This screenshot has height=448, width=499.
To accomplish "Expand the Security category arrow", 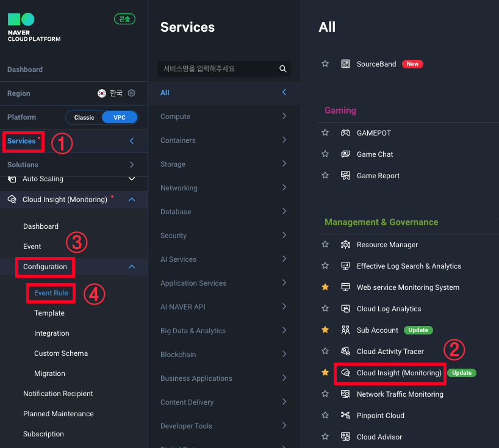I will click(284, 235).
